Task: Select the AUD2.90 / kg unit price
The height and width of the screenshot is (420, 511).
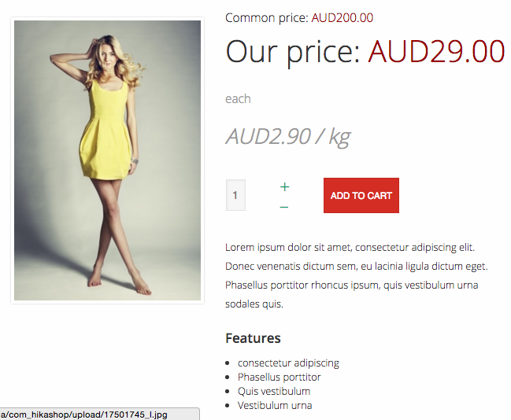Action: click(288, 137)
